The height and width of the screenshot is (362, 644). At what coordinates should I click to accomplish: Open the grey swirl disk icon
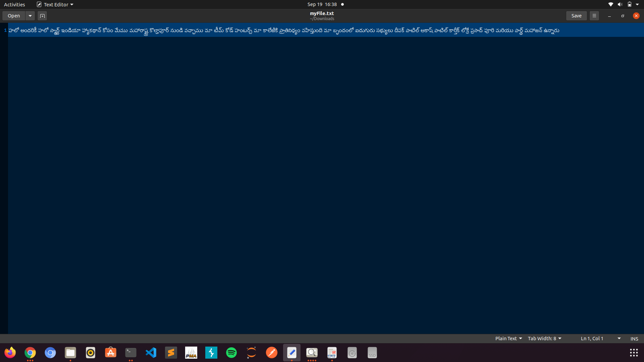[x=352, y=353]
